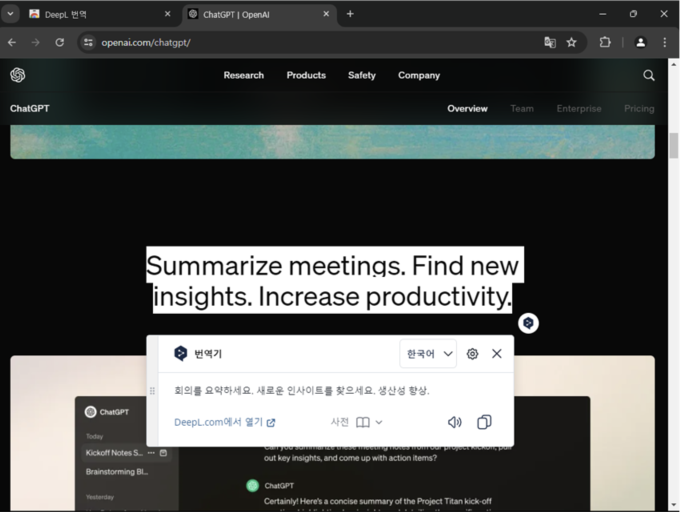Screen dimensions: 680x512
Task: Go to the Enterprise sub-navigation tab
Action: click(579, 108)
